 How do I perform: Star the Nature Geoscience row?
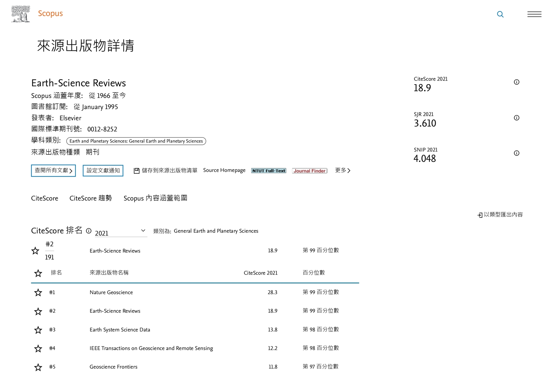pyautogui.click(x=38, y=292)
